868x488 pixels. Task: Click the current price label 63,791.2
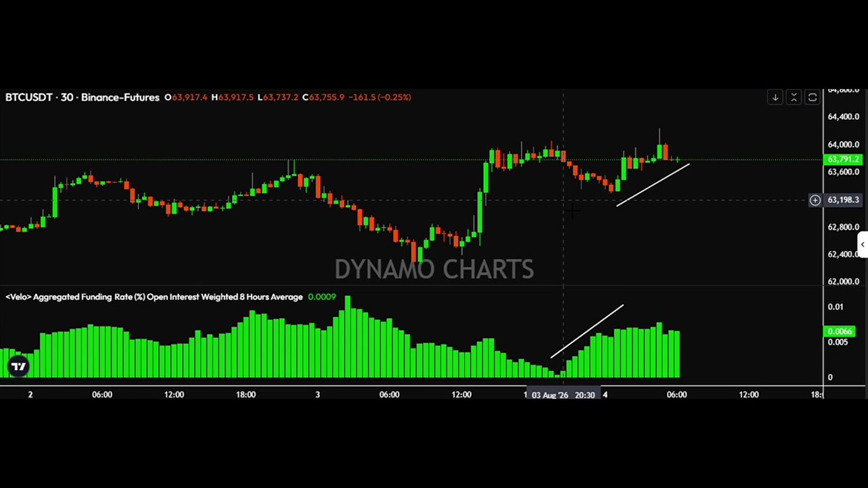click(843, 159)
